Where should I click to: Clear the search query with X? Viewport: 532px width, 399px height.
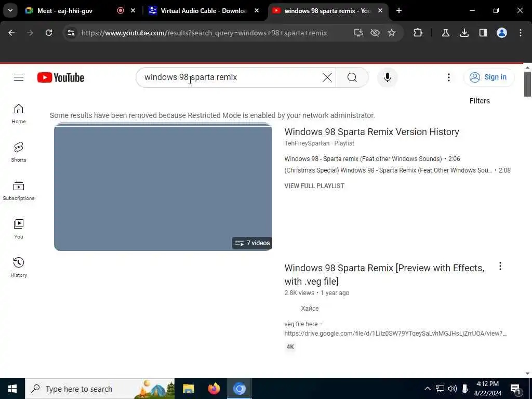[x=327, y=77]
